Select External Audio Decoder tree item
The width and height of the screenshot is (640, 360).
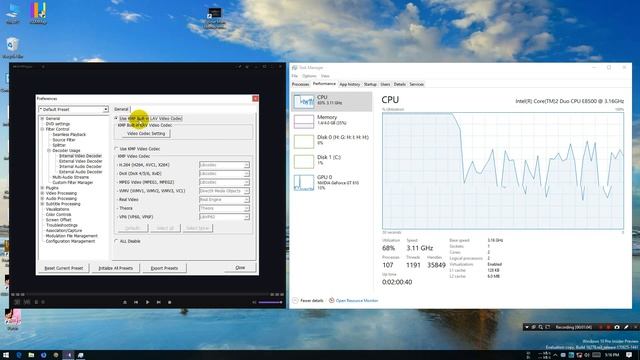point(80,172)
